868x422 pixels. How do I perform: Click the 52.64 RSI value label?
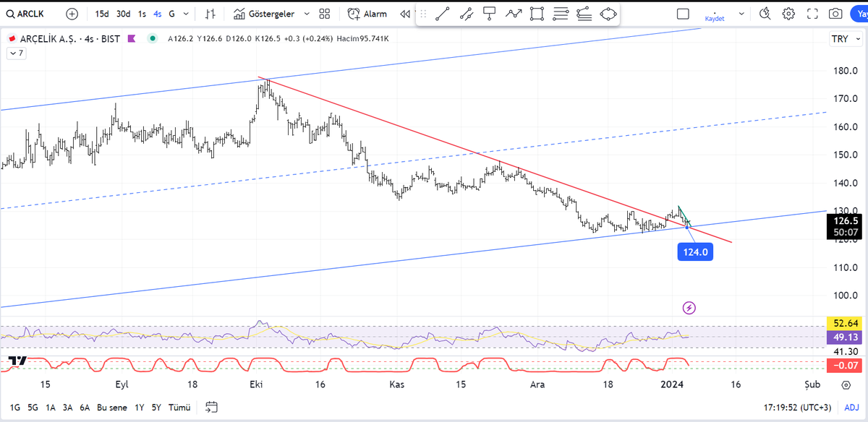[x=845, y=323]
